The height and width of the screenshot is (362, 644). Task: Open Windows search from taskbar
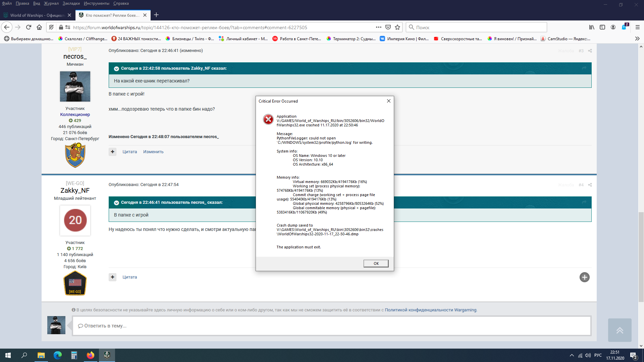(x=24, y=355)
